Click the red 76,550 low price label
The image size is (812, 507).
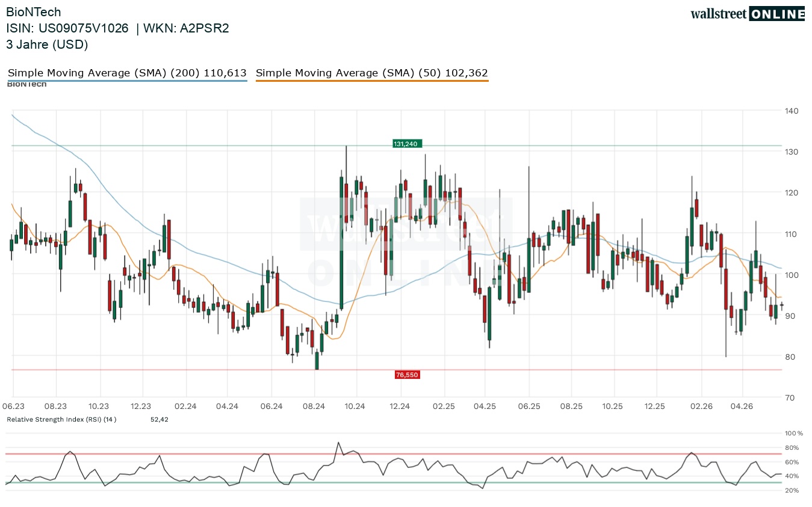[407, 375]
